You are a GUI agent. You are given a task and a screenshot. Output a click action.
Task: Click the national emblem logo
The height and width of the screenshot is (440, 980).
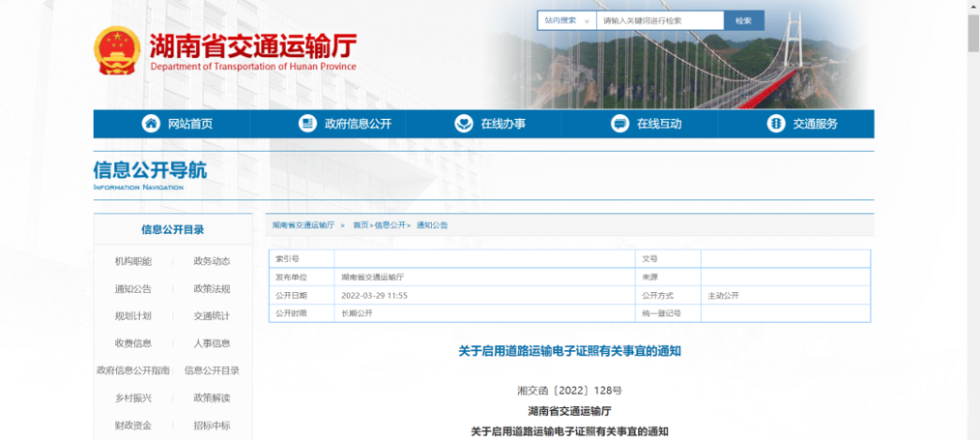(x=118, y=50)
